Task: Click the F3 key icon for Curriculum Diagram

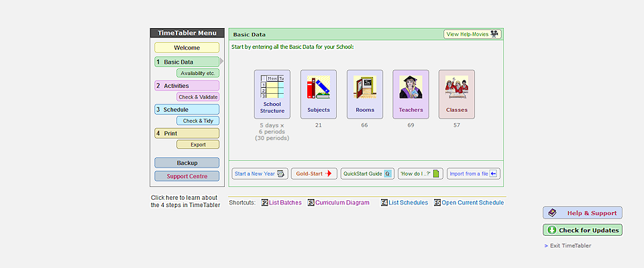Action: coord(311,203)
